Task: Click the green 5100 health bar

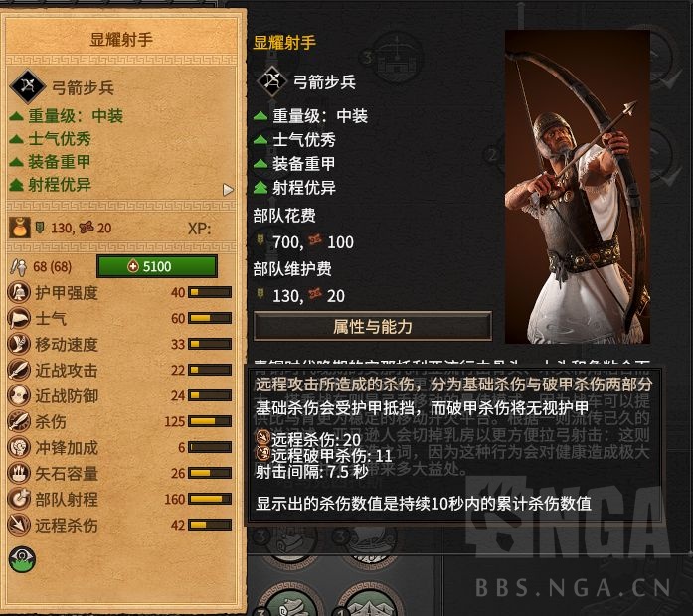Action: click(x=157, y=266)
